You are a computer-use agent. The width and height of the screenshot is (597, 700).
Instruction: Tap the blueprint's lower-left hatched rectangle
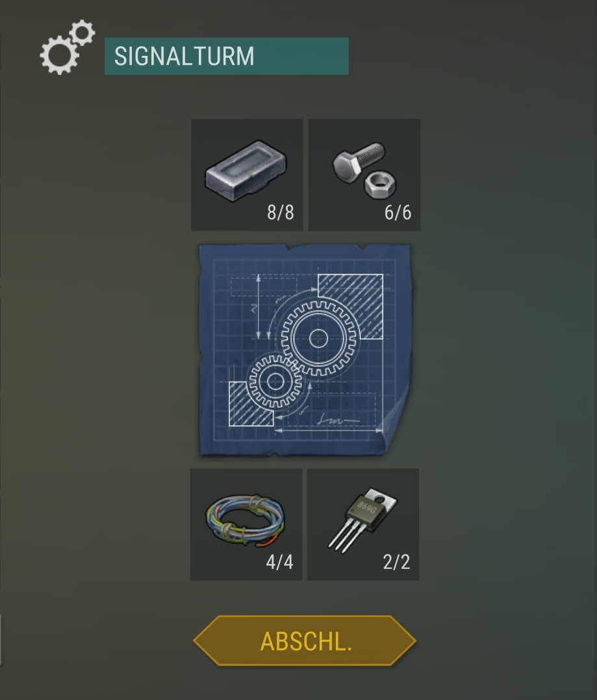coord(251,404)
